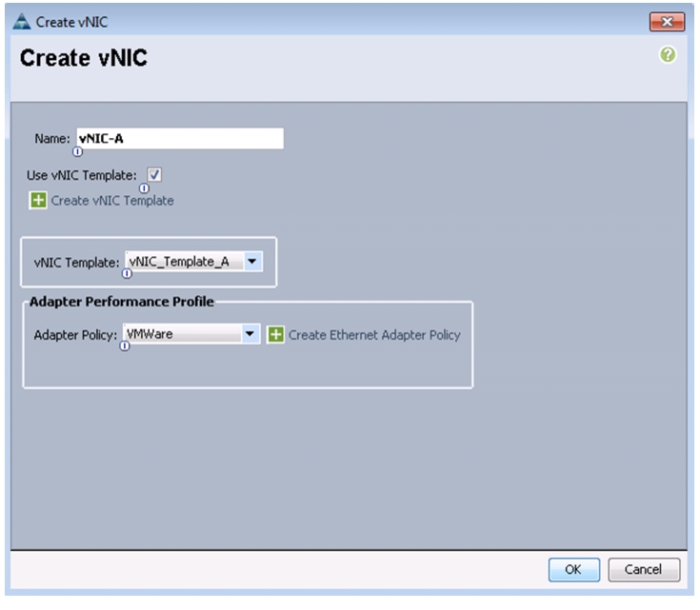Expand the vNIC Template dropdown arrow
Screen dimensions: 700x610
(x=252, y=261)
